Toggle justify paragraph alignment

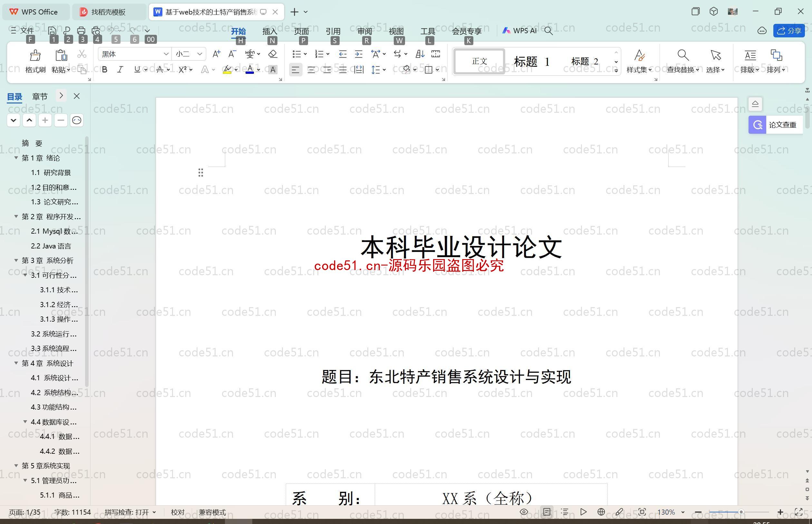(343, 70)
